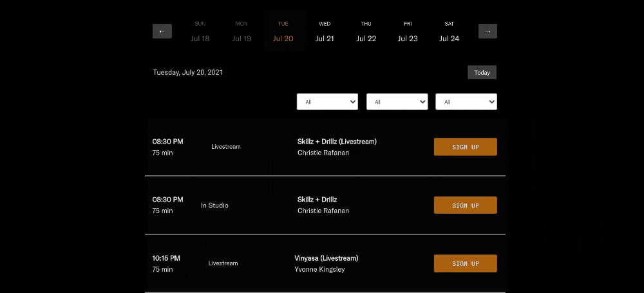Sign up for Skillz + Drillz (Livestream)
This screenshot has width=644, height=293.
click(466, 147)
